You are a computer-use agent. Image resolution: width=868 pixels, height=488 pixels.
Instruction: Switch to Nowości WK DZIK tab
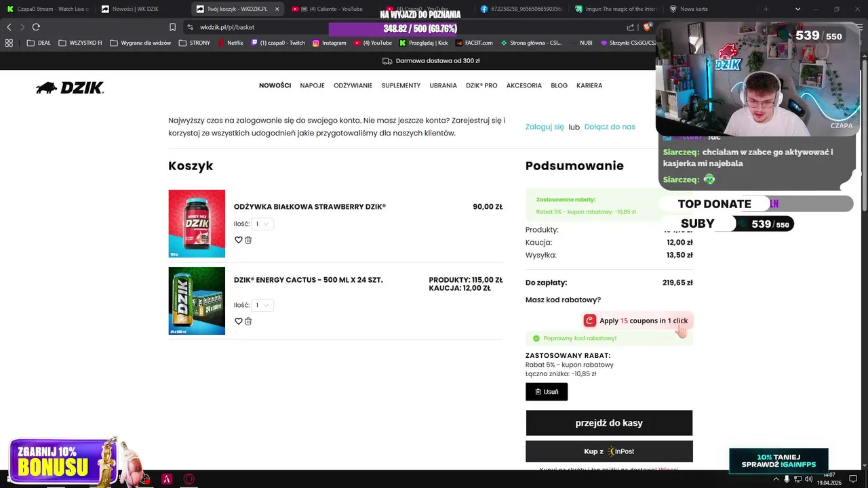(142, 9)
